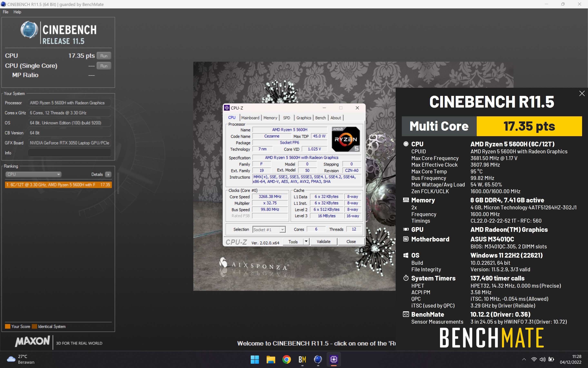Open the File menu in Cinebench
This screenshot has width=588, height=368.
pyautogui.click(x=6, y=12)
